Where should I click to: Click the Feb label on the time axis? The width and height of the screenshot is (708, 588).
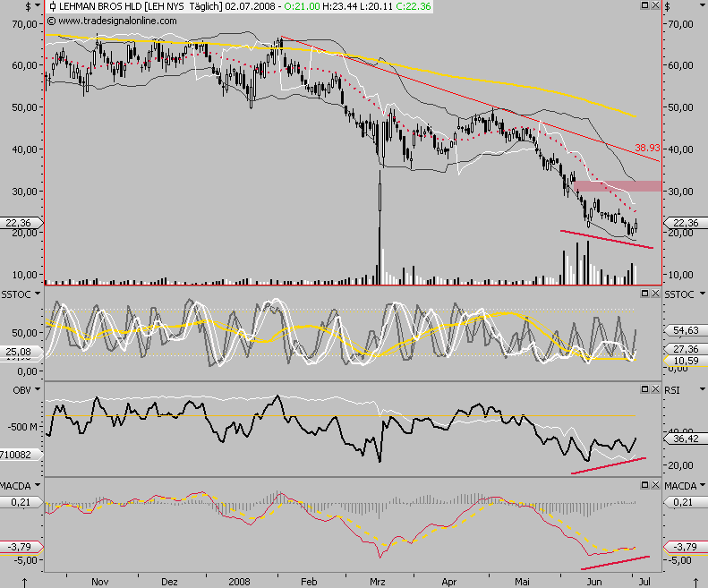click(309, 582)
